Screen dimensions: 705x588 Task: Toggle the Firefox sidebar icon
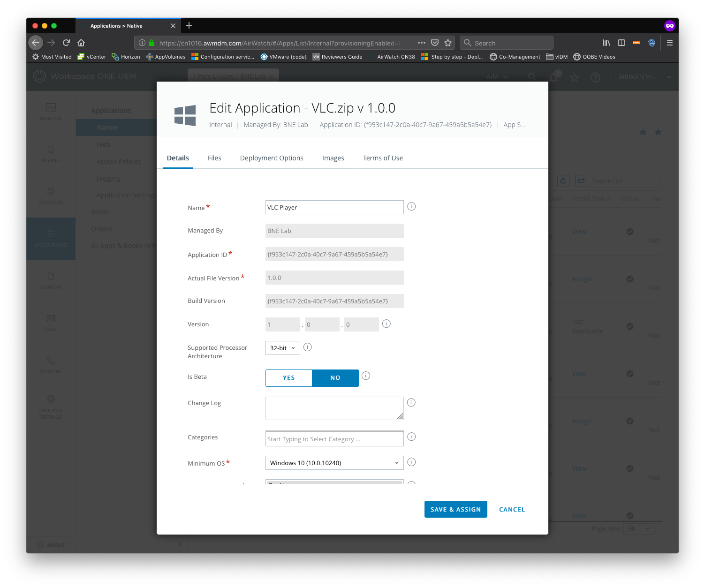click(x=622, y=43)
